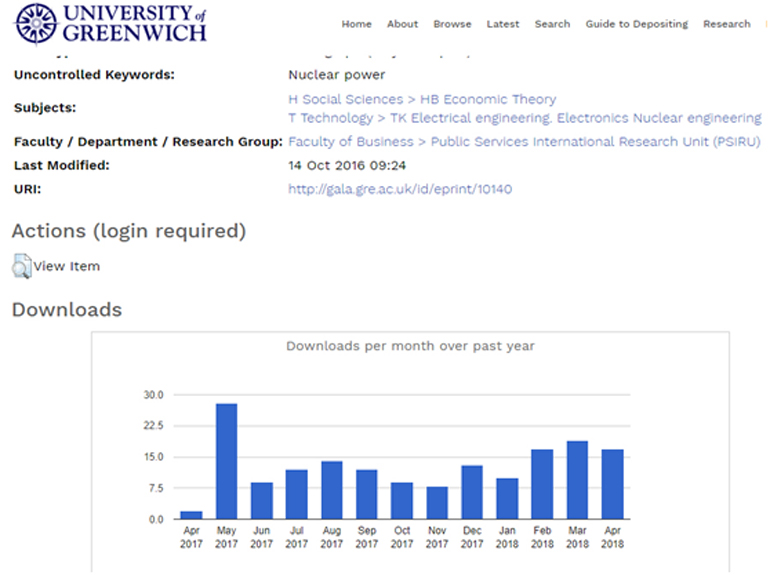Select the April 2017 downloads bar
770x575 pixels.
191,515
